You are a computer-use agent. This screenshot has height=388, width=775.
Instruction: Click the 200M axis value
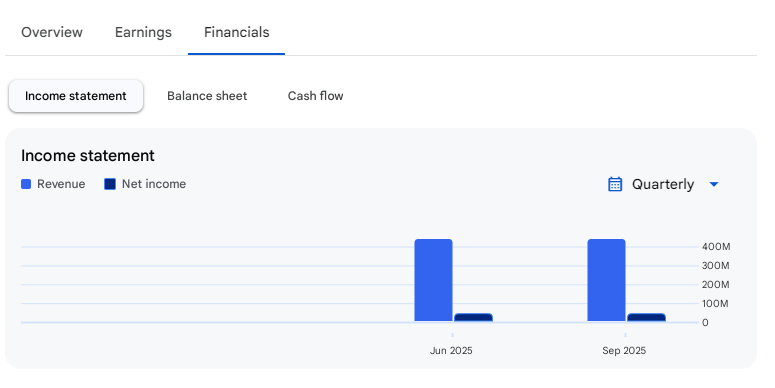click(716, 285)
